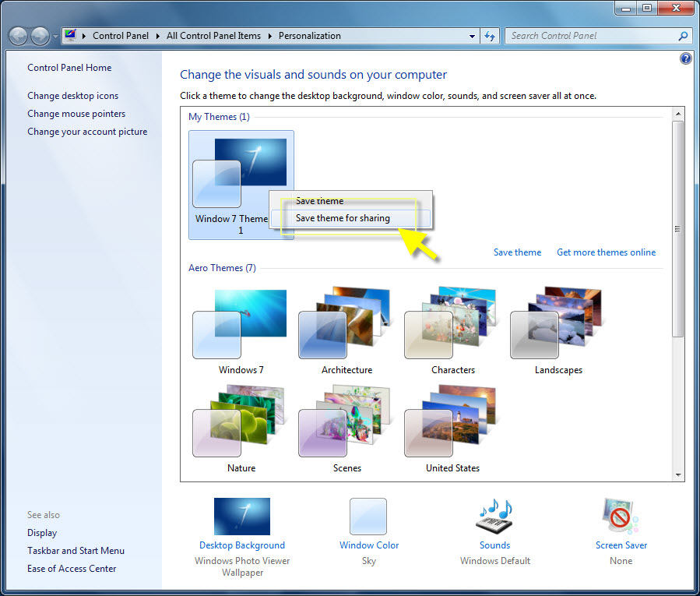This screenshot has height=596, width=700.
Task: Click the Screen Saver icon
Action: [x=621, y=517]
